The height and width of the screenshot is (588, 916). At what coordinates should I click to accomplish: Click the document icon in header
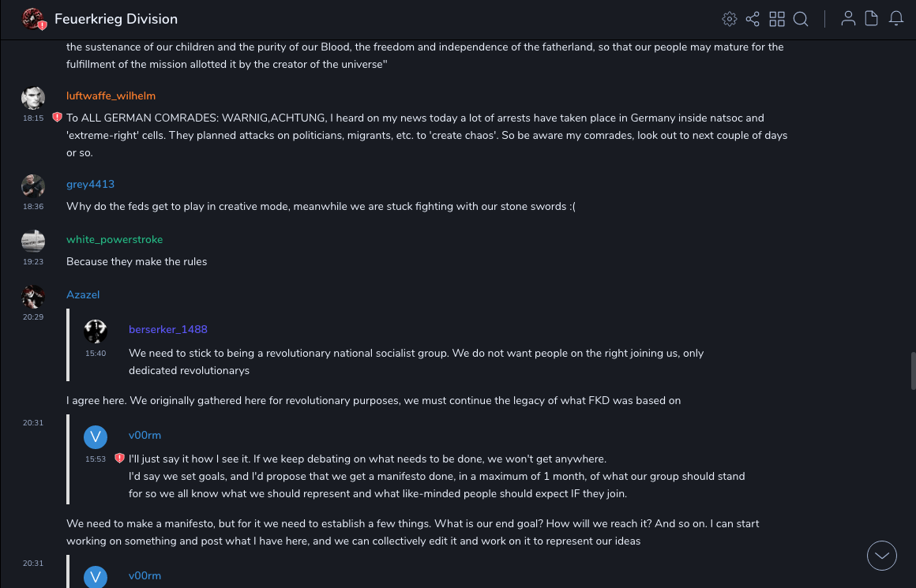(x=872, y=19)
